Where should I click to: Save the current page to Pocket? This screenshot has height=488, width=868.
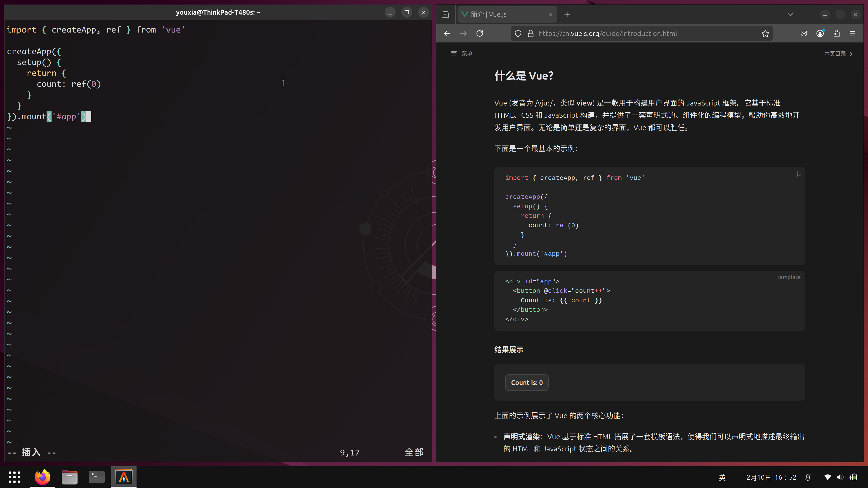(804, 33)
